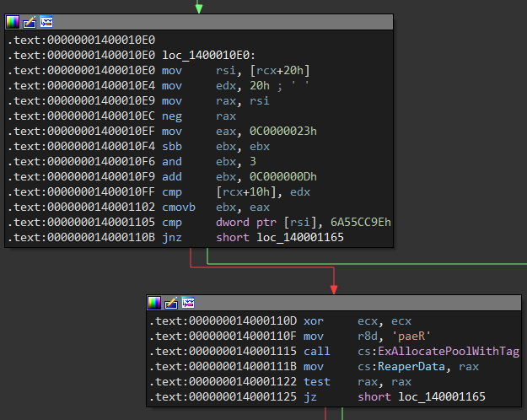Follow jnz target loc_140001165
The height and width of the screenshot is (420, 527).
click(x=300, y=237)
